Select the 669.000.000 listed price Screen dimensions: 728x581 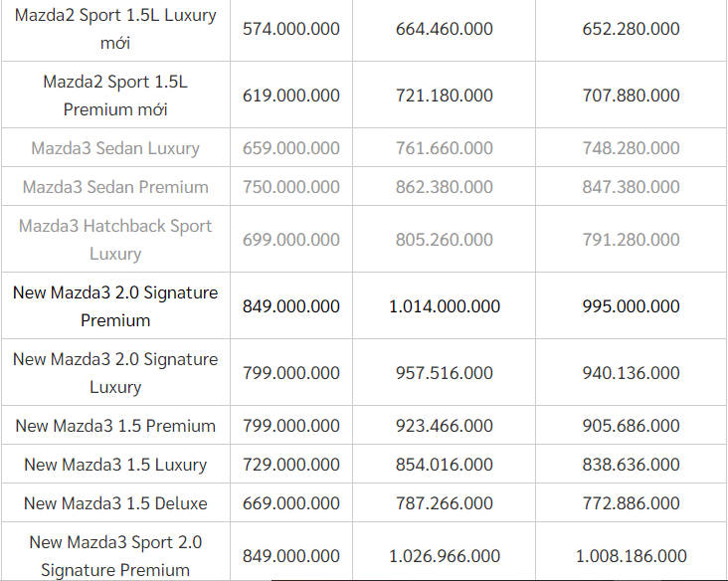(291, 503)
